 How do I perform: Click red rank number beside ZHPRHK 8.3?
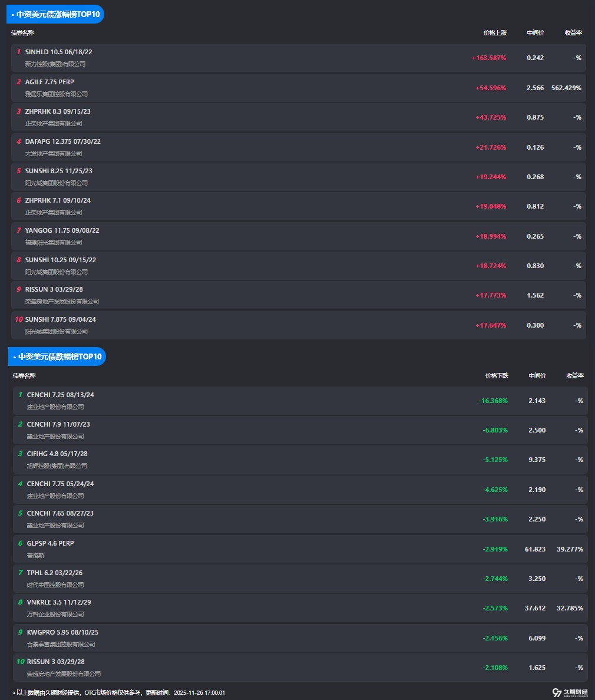[x=19, y=111]
